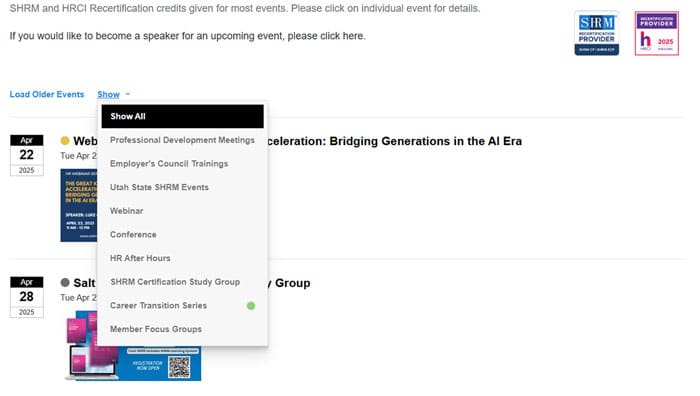Select Show All in filter menu
Viewport: 700px width, 396px height.
click(183, 117)
